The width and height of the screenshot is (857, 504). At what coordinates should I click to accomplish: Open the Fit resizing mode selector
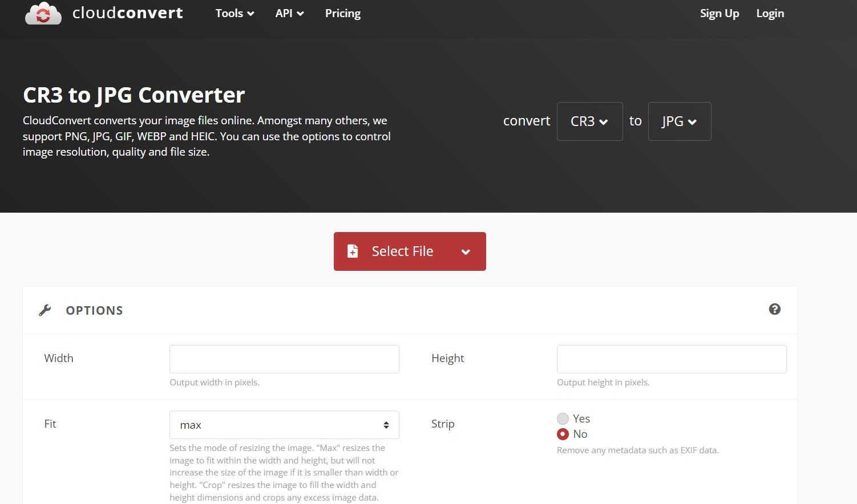(284, 424)
